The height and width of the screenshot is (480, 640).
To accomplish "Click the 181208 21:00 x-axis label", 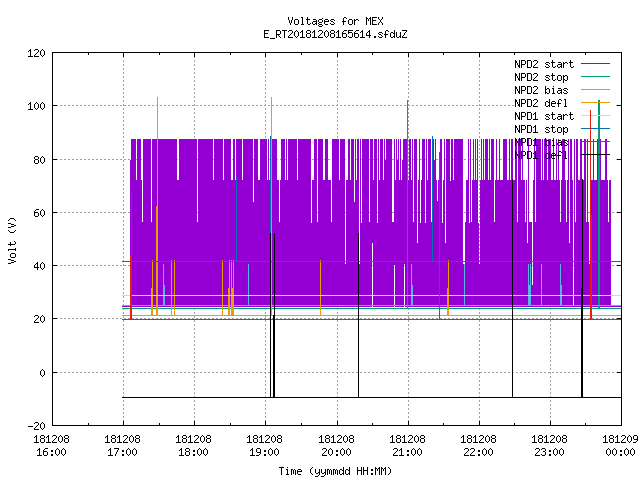I will click(407, 445).
